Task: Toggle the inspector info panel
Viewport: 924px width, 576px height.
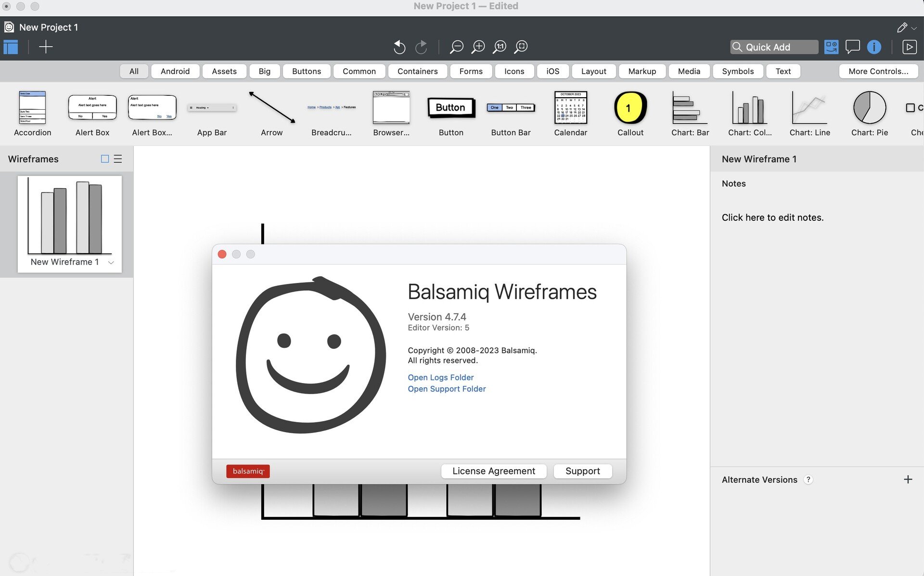Action: (874, 47)
